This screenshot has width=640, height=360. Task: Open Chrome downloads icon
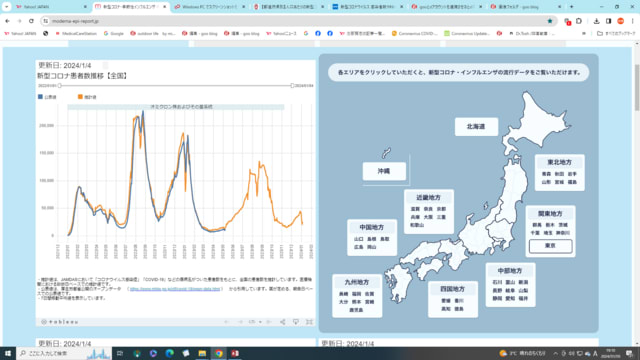(x=596, y=21)
